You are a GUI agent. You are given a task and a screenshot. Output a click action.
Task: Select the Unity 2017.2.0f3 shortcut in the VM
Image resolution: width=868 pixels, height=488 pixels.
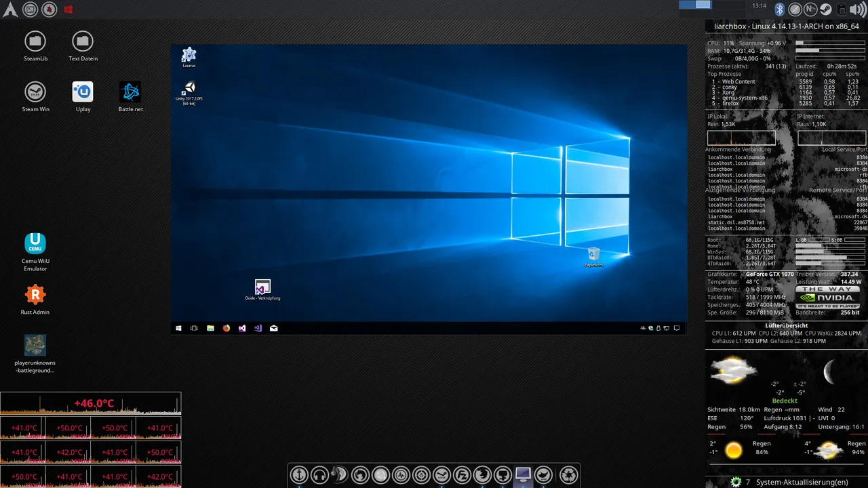pos(189,94)
